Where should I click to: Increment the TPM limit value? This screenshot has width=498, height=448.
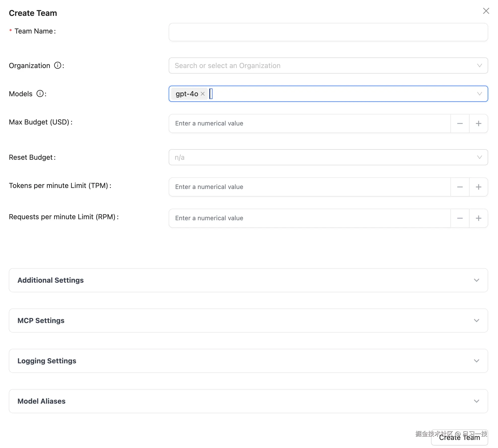[478, 187]
